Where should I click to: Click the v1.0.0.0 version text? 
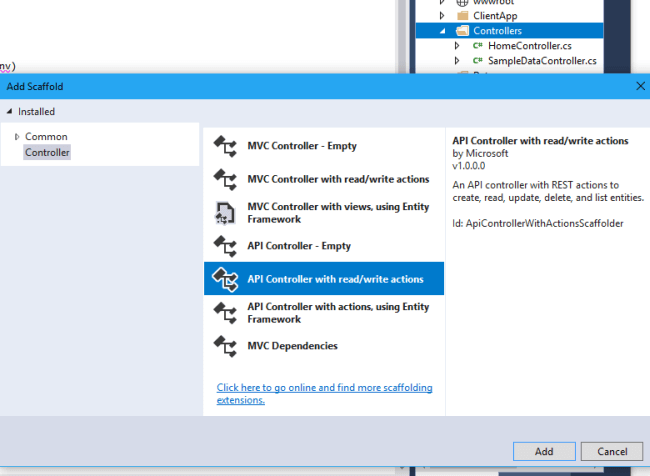[468, 166]
